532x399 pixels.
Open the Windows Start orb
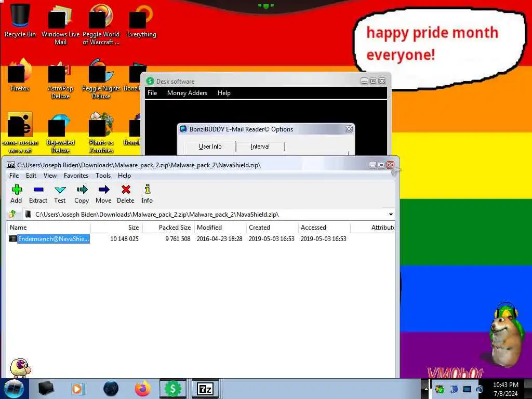[14, 389]
